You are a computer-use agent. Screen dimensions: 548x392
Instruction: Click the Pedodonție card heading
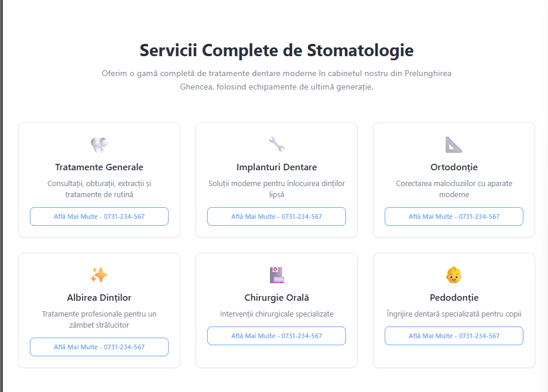pyautogui.click(x=454, y=298)
